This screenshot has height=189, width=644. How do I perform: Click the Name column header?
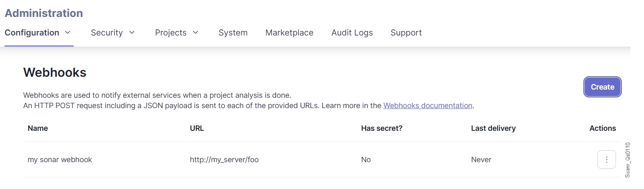[x=38, y=128]
